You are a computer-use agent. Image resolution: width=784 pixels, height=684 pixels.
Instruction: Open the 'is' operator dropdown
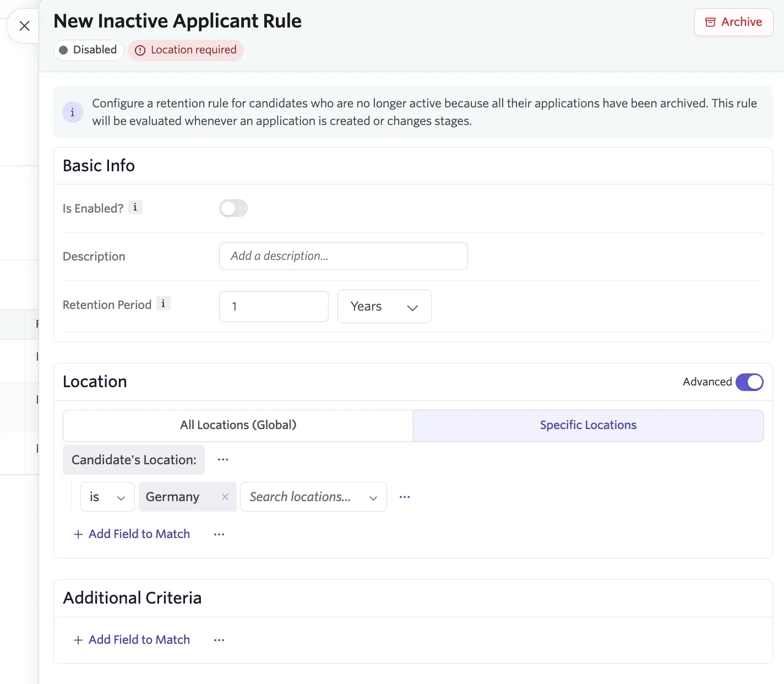[x=107, y=497]
